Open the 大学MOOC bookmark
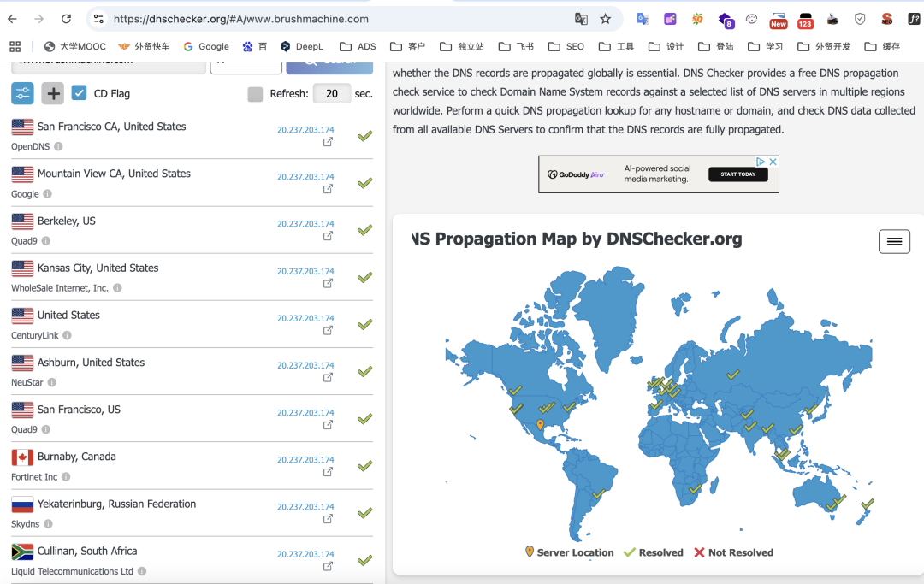This screenshot has width=924, height=584. pyautogui.click(x=74, y=46)
